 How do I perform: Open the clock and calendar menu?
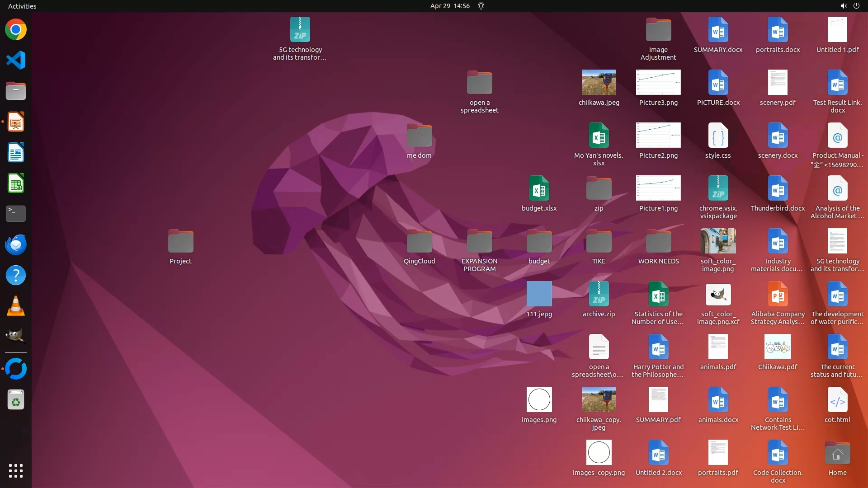(449, 6)
